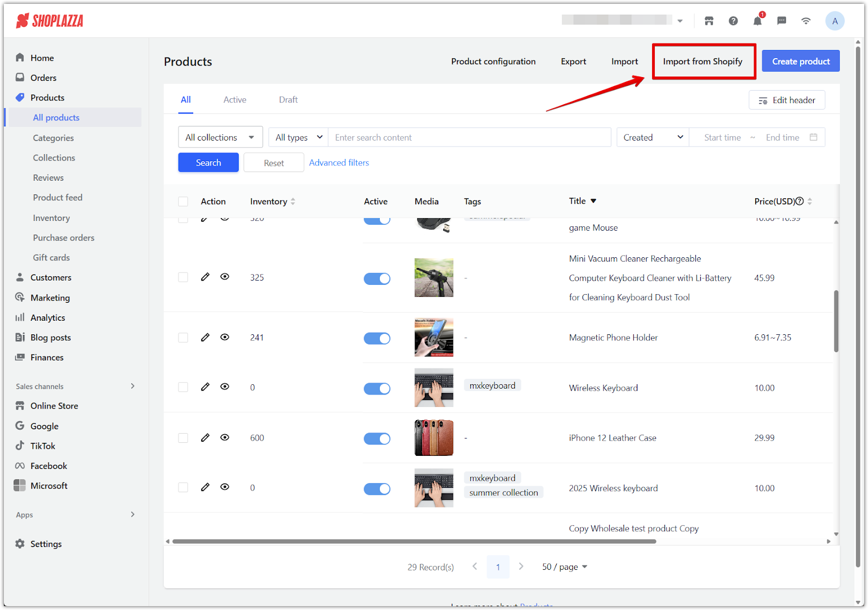Edit the Magnetic Phone Holder product
868x610 pixels.
tap(205, 337)
